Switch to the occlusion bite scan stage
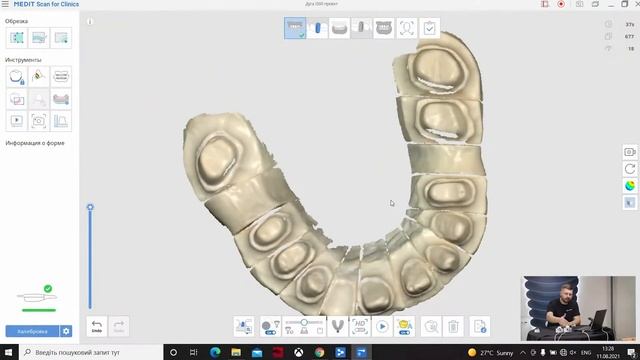 (384, 28)
